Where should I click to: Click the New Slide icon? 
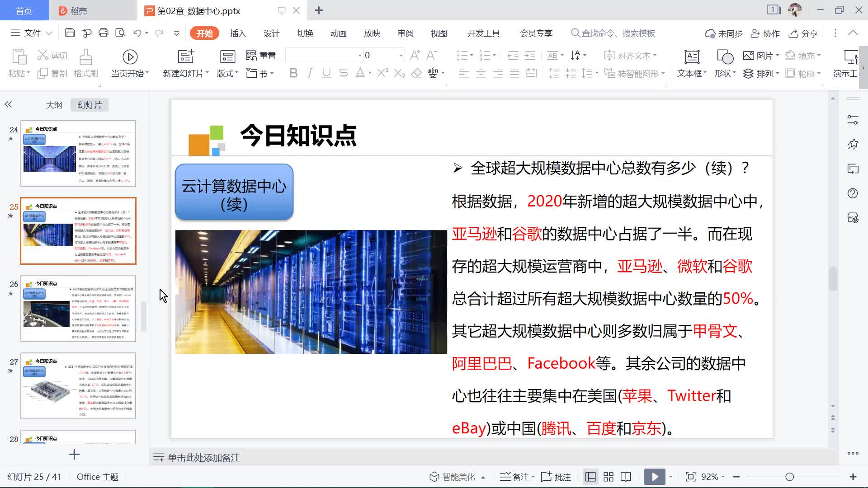click(185, 56)
